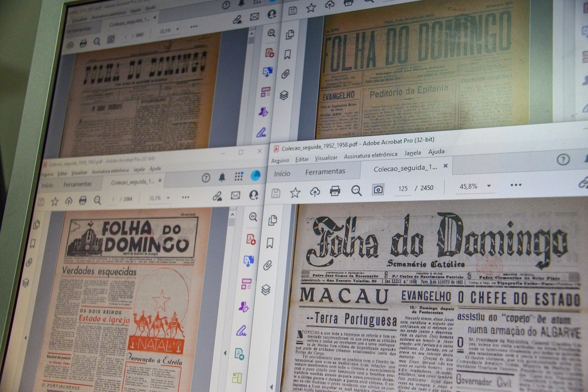Open Visualizar menu in 1959_1963 window
Viewport: 588px width, 392px height.
coord(79,173)
